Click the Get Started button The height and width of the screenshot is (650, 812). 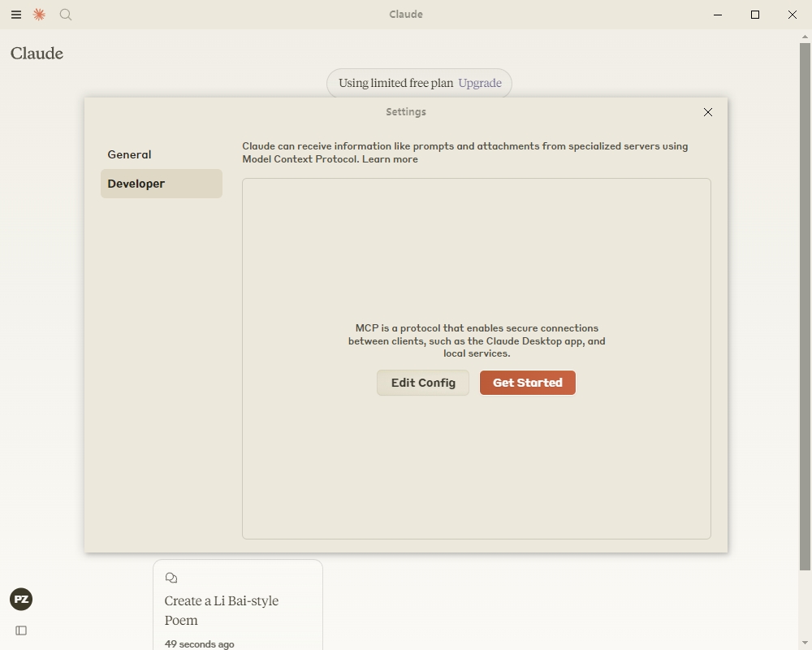(x=527, y=383)
